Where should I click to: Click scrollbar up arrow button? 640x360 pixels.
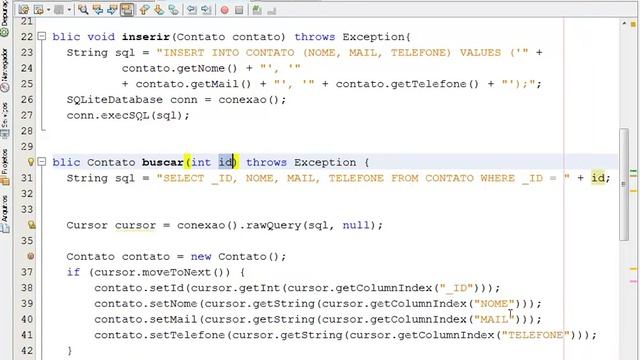click(x=624, y=24)
